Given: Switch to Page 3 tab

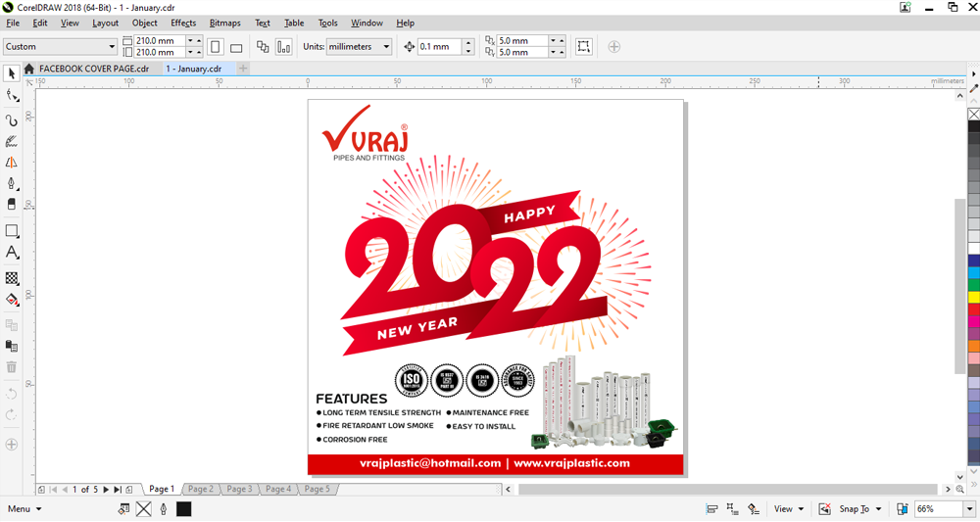Looking at the screenshot, I should (239, 490).
